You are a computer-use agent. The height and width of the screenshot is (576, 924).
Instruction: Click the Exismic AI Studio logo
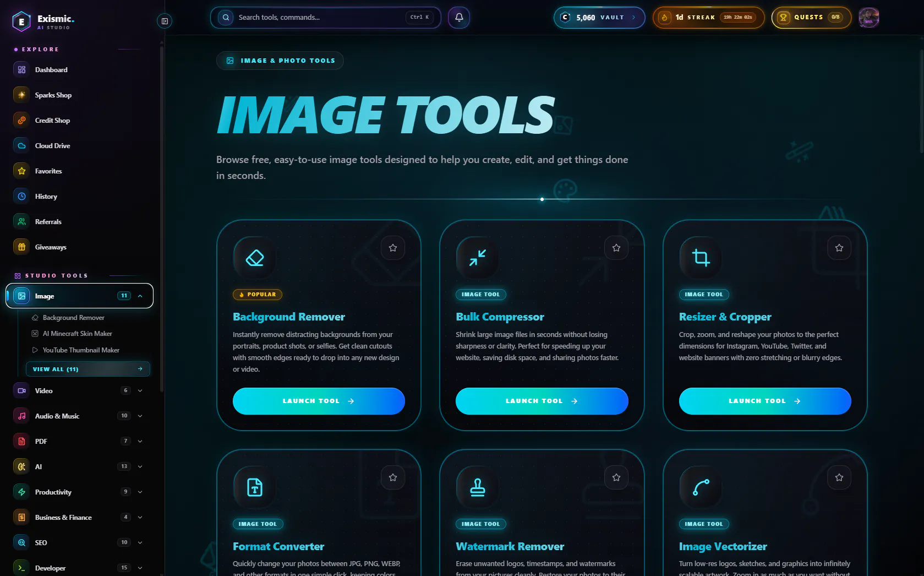(43, 21)
